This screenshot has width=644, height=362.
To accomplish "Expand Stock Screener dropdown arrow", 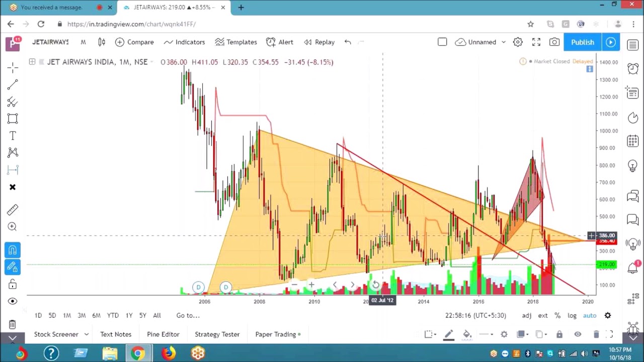I will pos(87,334).
